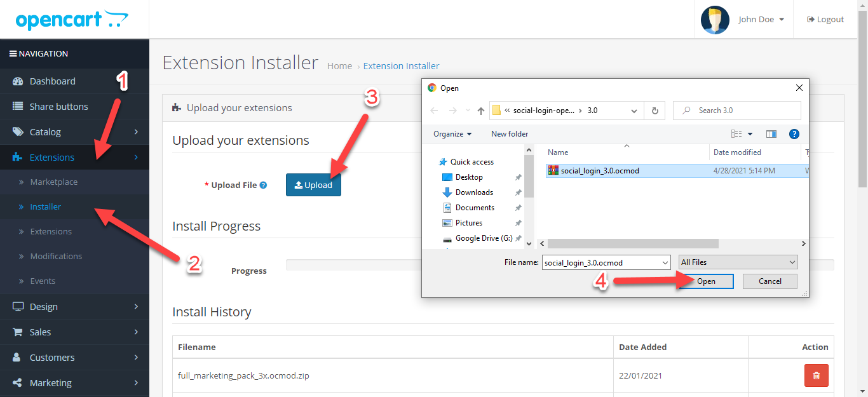
Task: Open the dialog's blue Help icon
Action: [x=794, y=134]
